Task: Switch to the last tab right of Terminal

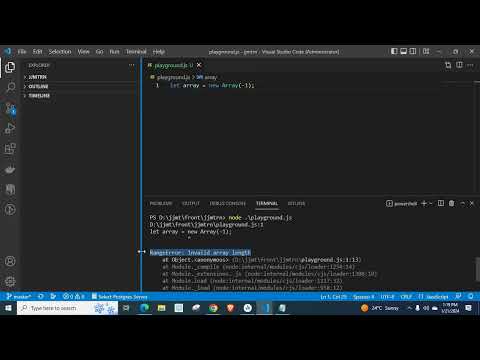Action: 296,203
